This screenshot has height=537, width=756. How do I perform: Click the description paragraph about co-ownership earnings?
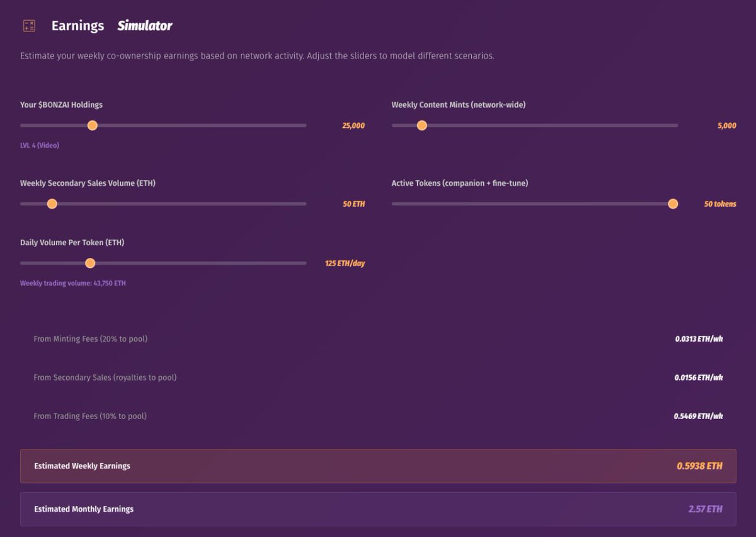(257, 56)
